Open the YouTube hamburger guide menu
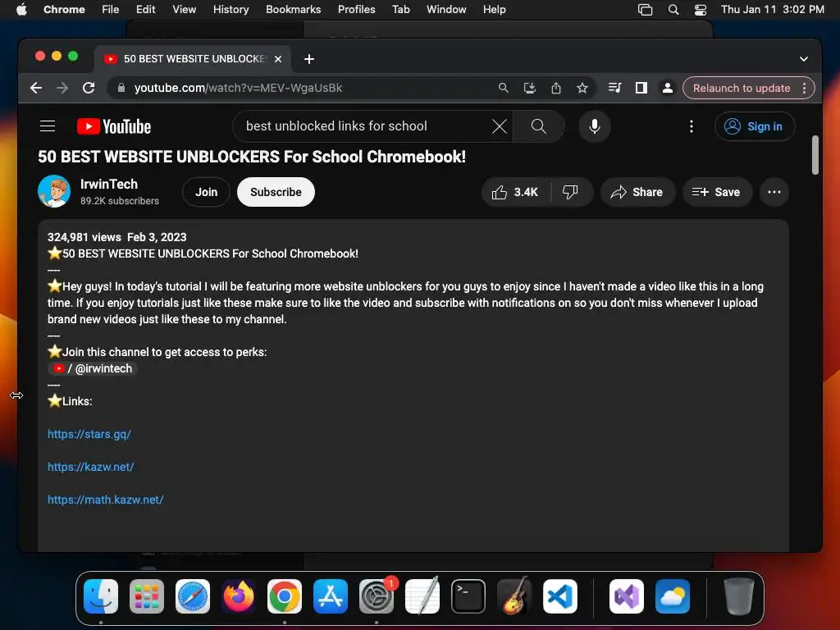The image size is (840, 630). (x=48, y=126)
